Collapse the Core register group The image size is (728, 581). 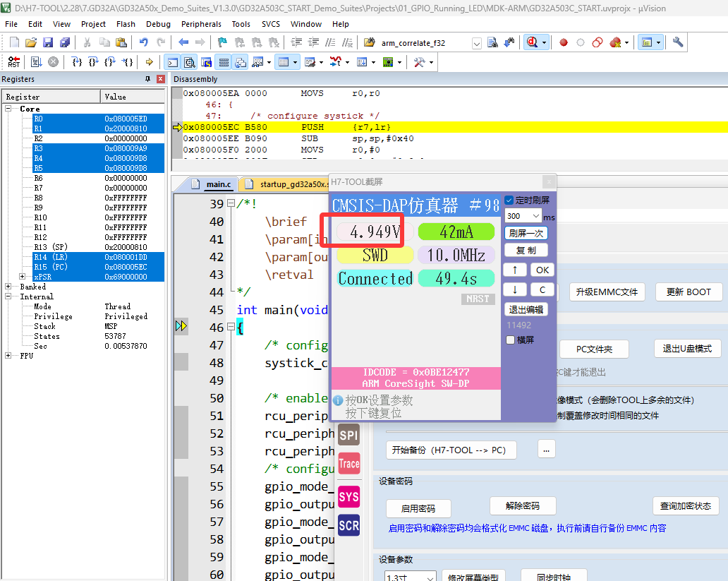[8, 109]
